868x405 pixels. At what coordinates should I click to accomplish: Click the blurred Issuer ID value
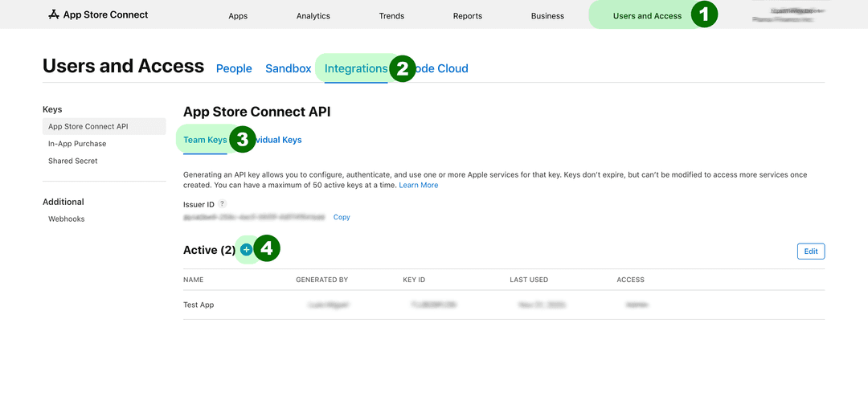pyautogui.click(x=254, y=218)
